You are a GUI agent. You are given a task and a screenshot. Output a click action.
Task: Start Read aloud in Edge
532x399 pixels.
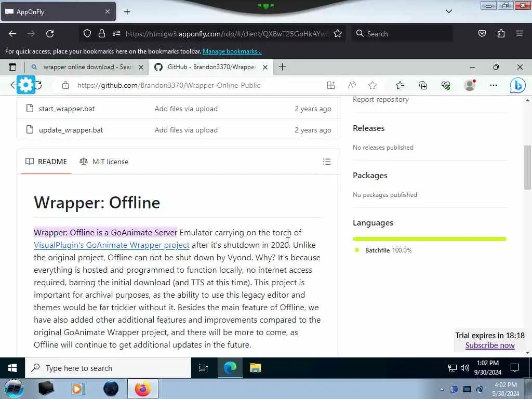(352, 86)
